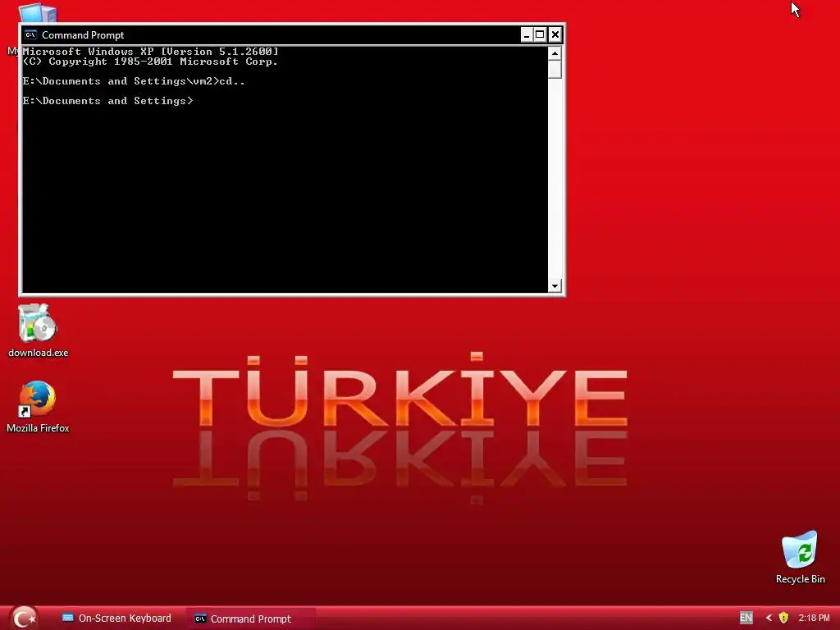Click the security shield tray icon
The width and height of the screenshot is (840, 630).
click(783, 618)
